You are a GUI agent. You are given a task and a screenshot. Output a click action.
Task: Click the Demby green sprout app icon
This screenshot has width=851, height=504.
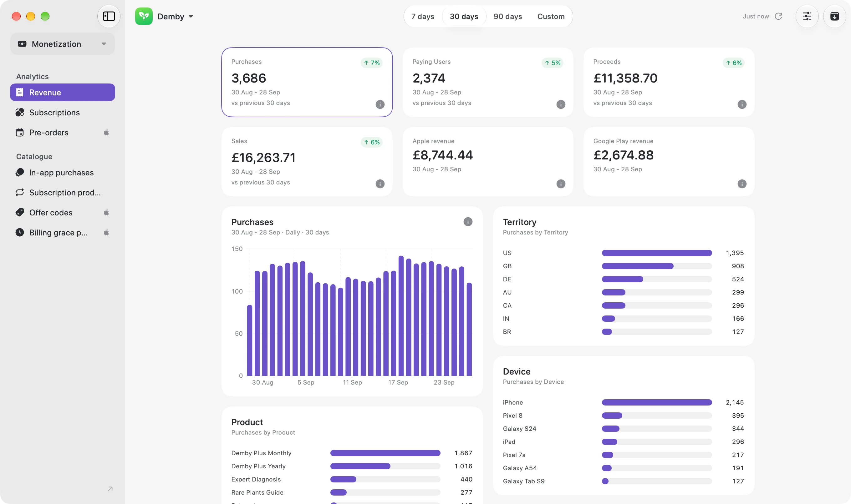[x=144, y=16]
